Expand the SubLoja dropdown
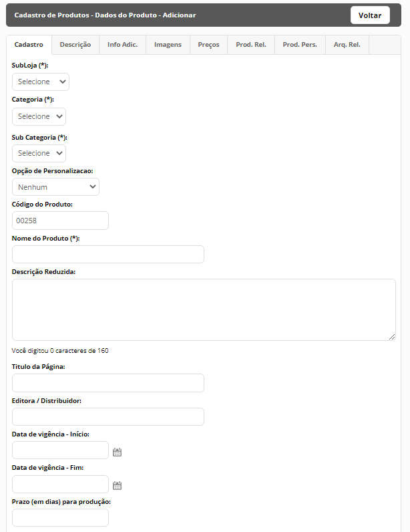This screenshot has width=410, height=532. (41, 82)
